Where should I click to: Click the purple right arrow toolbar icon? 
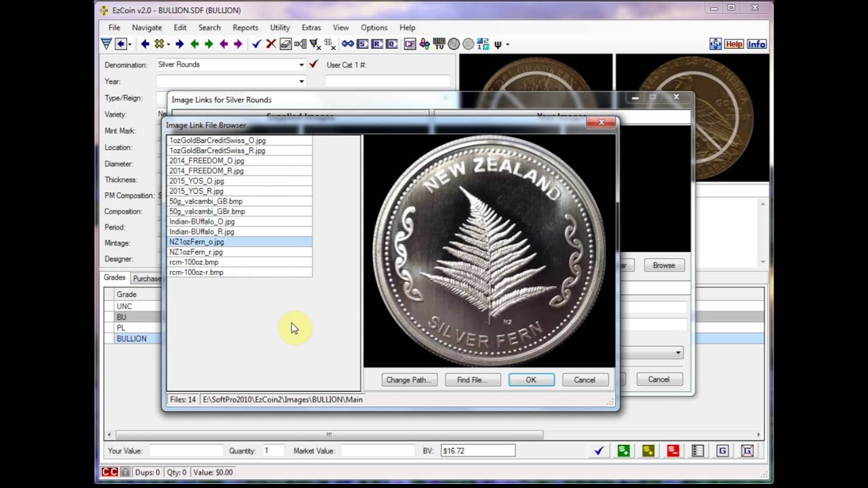pyautogui.click(x=238, y=44)
